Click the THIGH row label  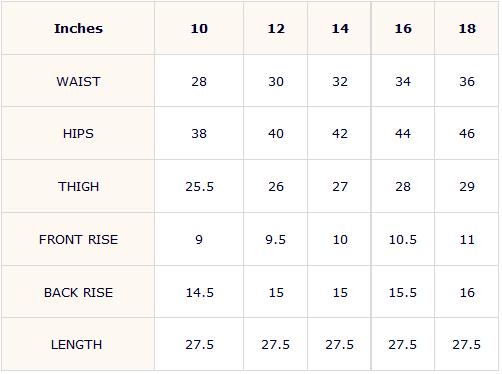(78, 186)
